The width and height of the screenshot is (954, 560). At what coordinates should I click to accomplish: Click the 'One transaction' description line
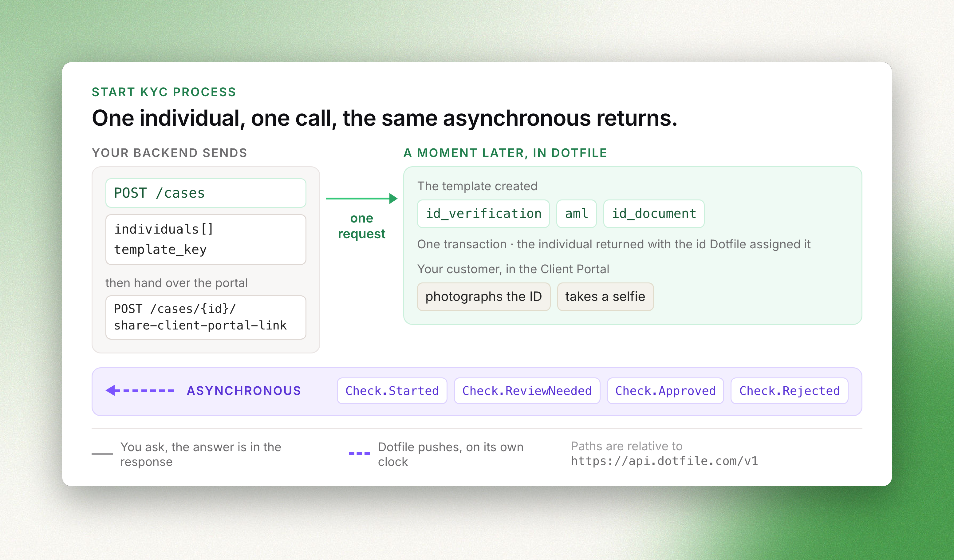[x=614, y=244]
